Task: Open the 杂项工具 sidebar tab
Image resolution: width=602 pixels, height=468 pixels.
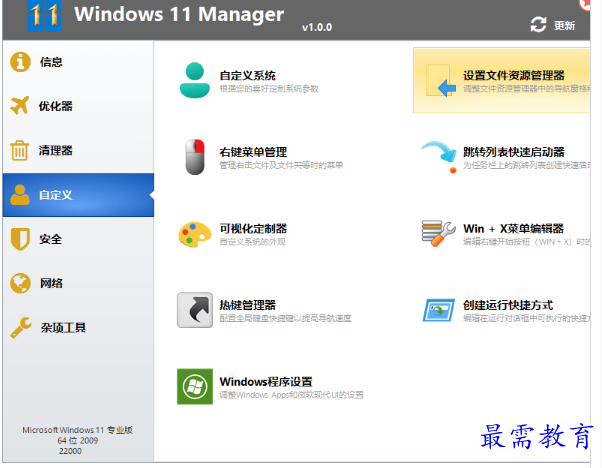Action: (78, 327)
